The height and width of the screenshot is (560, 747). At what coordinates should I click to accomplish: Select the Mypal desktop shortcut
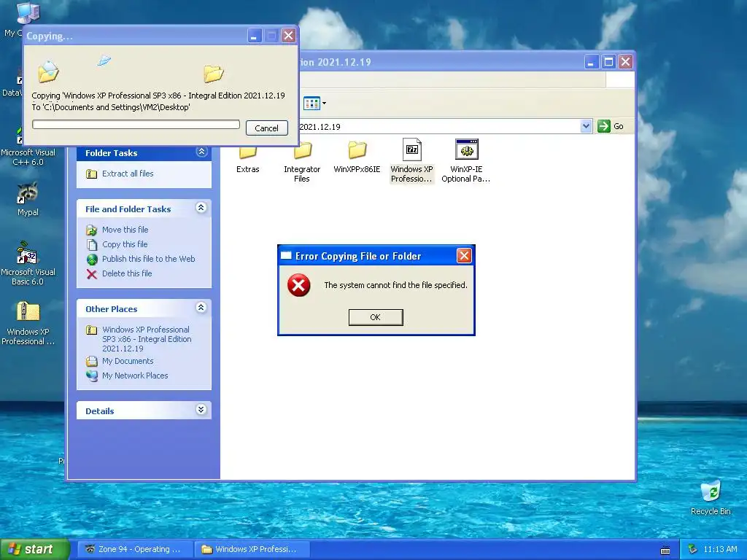click(x=28, y=199)
